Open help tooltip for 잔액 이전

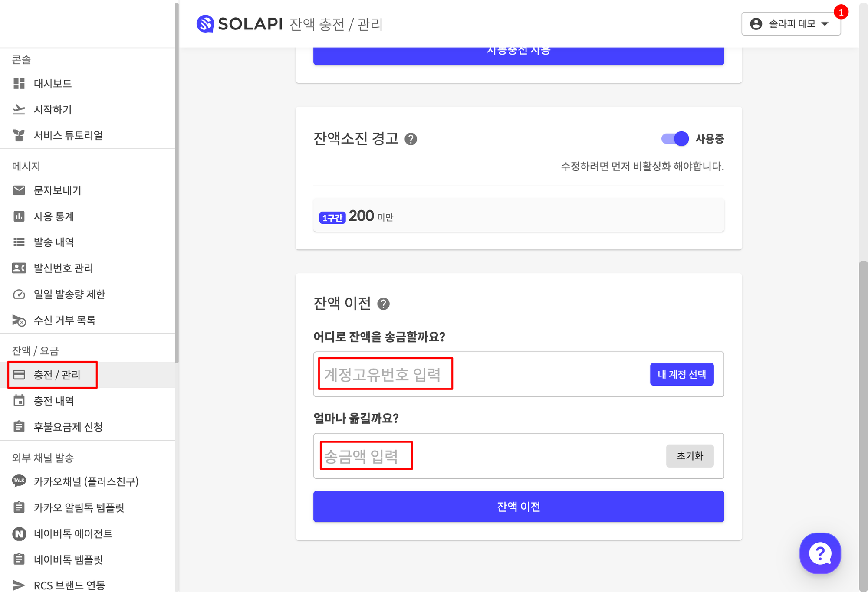[x=383, y=304]
